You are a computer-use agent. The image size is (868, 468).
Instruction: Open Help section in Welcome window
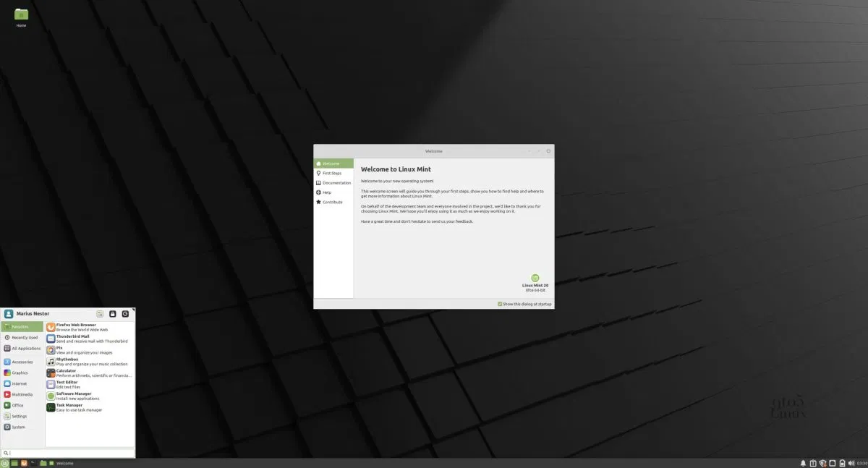tap(333, 192)
